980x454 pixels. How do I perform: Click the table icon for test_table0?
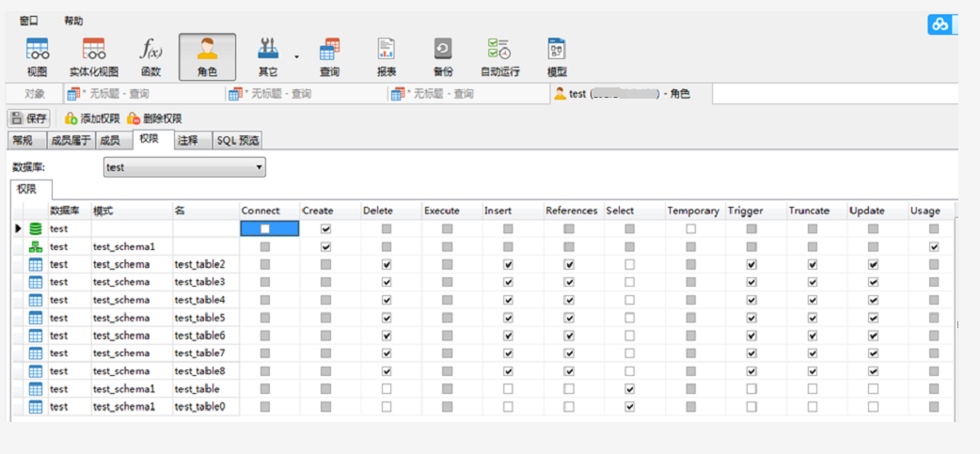(37, 407)
